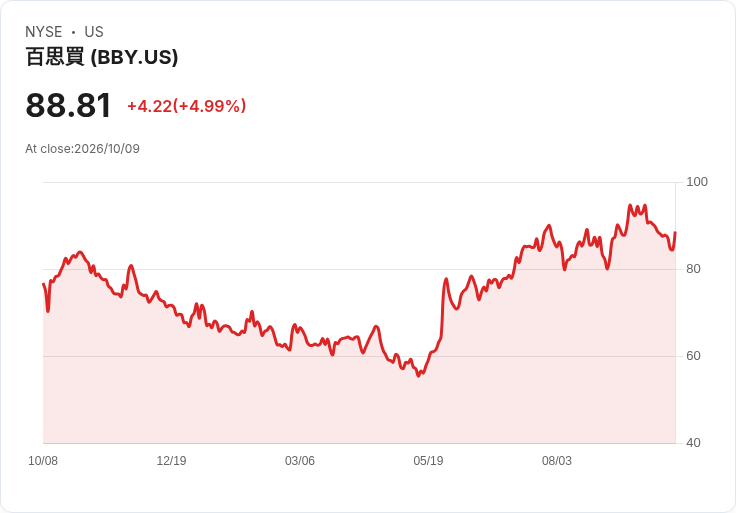
Task: Click the 80 y-axis price label
Action: 693,269
